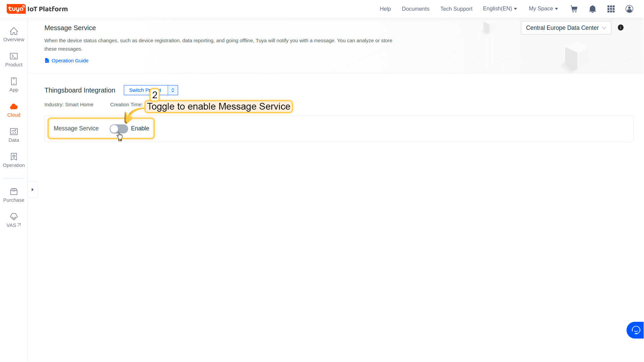Open the user account avatar
The width and height of the screenshot is (644, 362).
(x=629, y=9)
